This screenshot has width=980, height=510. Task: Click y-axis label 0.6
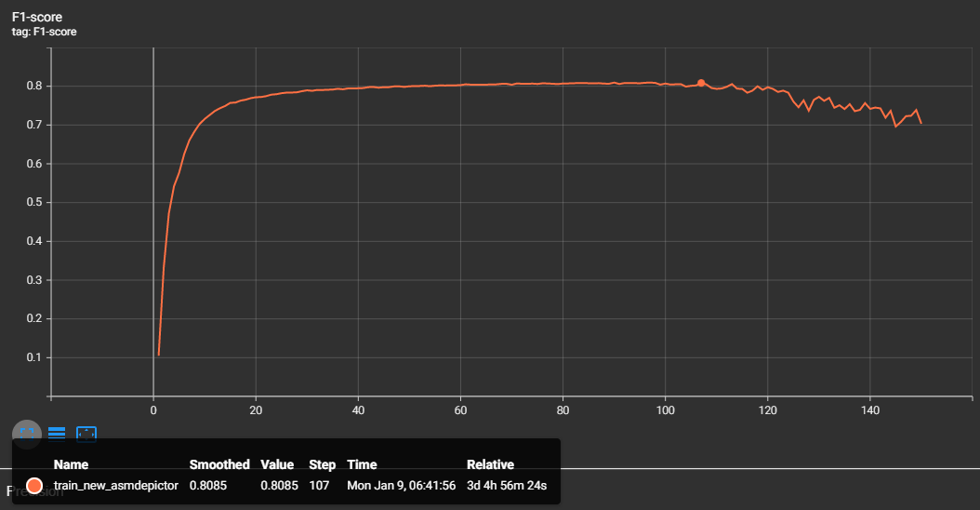[x=34, y=164]
